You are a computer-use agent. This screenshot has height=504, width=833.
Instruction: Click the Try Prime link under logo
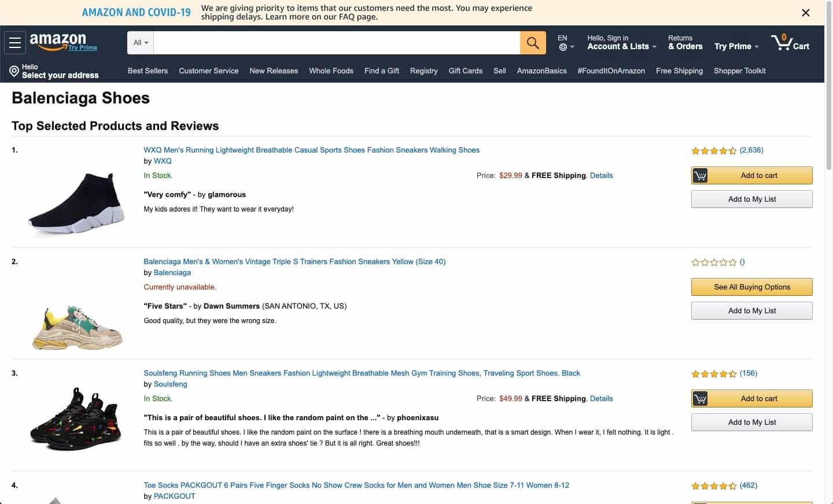[83, 47]
